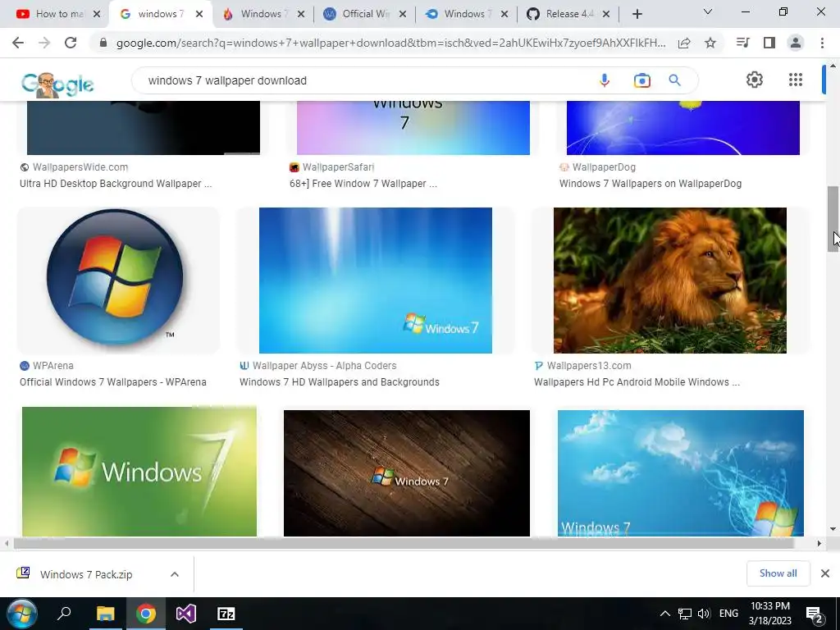The width and height of the screenshot is (840, 630).
Task: Show hidden system tray icons
Action: point(664,614)
